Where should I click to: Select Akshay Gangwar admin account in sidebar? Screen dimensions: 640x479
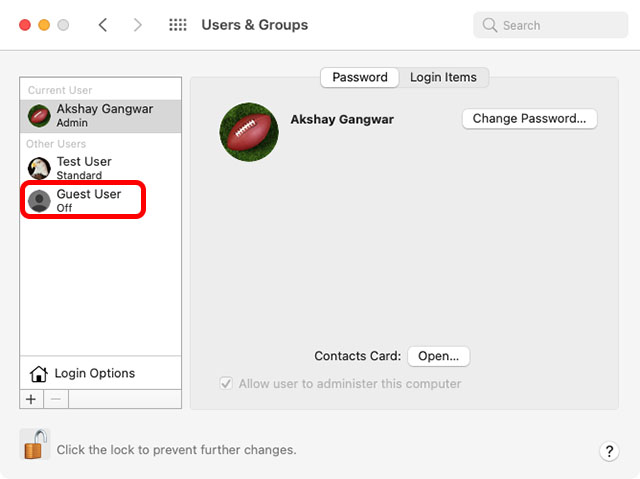pyautogui.click(x=100, y=116)
